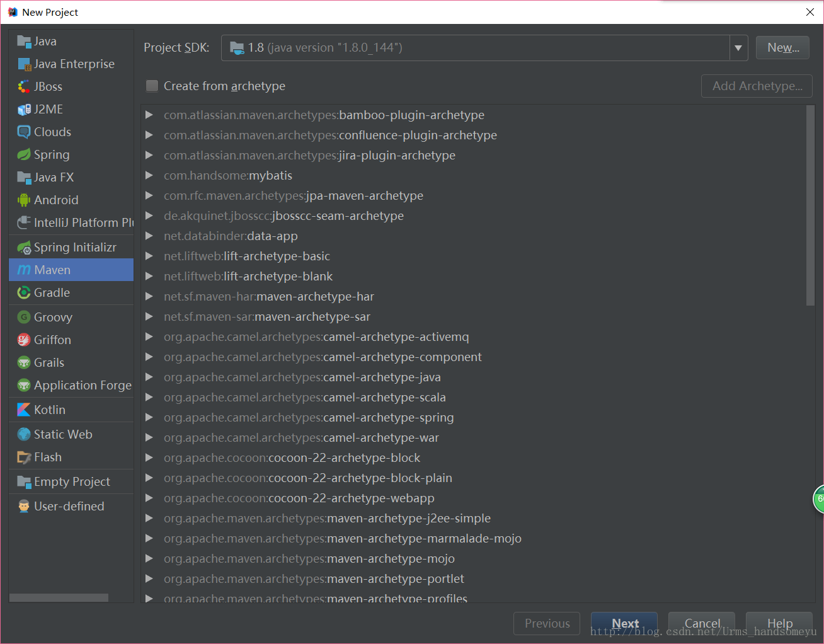Expand jbosscc-seam-archetype entry
824x644 pixels.
coord(149,216)
